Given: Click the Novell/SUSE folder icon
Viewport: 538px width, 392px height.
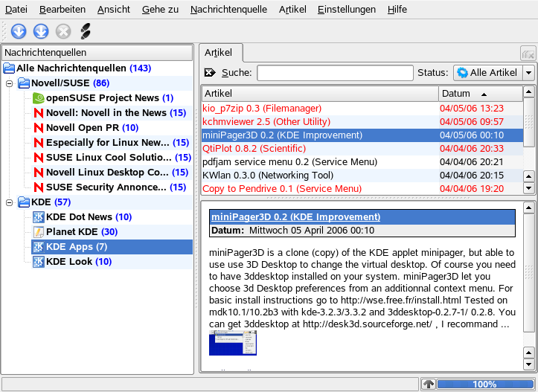Looking at the screenshot, I should click(24, 83).
